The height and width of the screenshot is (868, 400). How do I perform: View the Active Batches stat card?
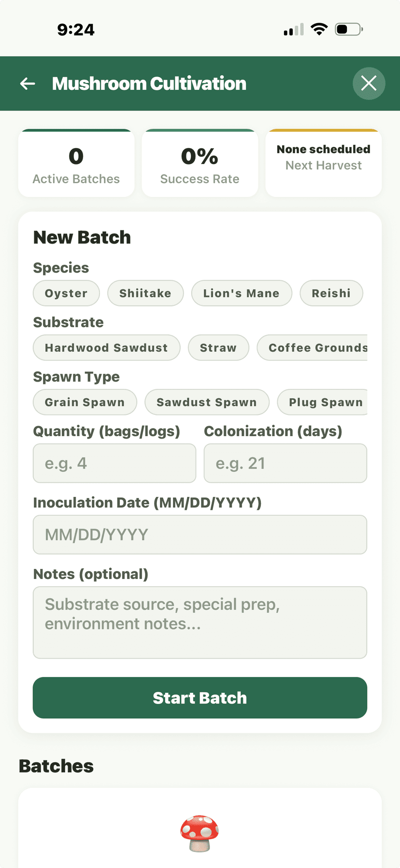tap(76, 163)
